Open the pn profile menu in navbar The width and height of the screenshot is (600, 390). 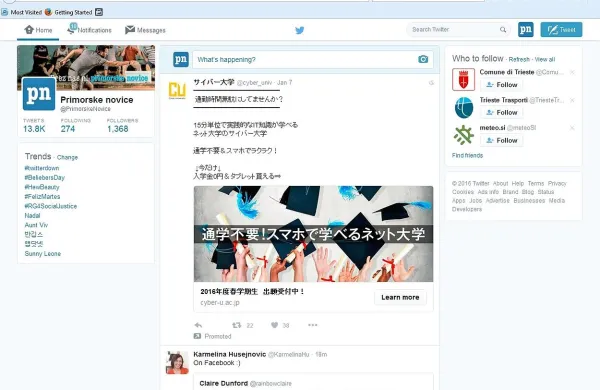(x=525, y=29)
